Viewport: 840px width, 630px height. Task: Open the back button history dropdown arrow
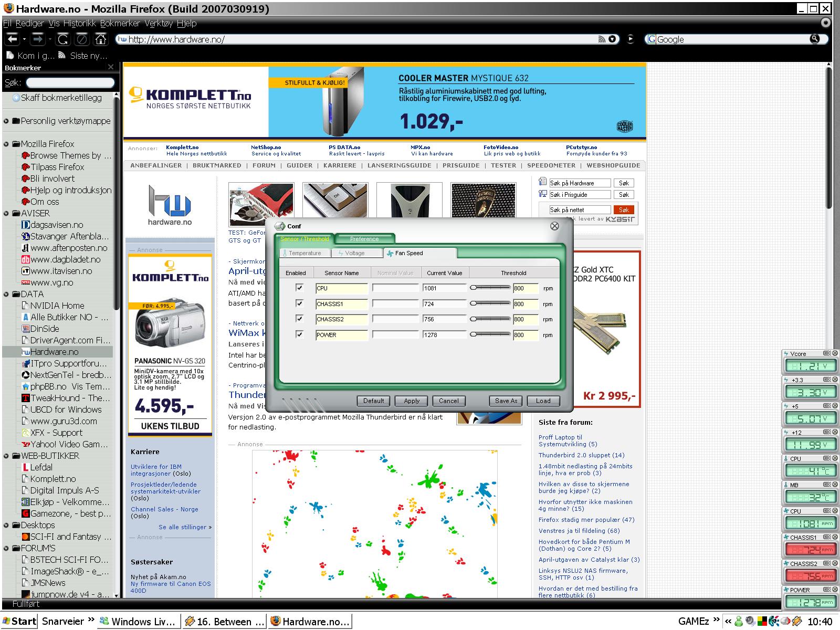(24, 39)
